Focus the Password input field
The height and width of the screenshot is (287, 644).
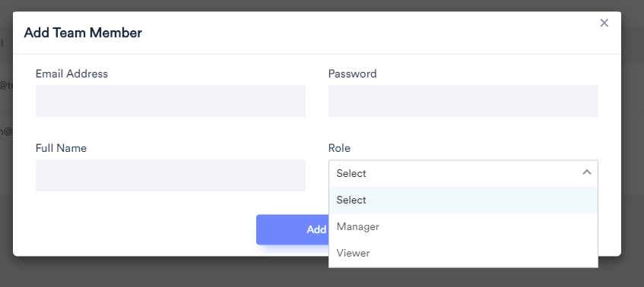463,101
